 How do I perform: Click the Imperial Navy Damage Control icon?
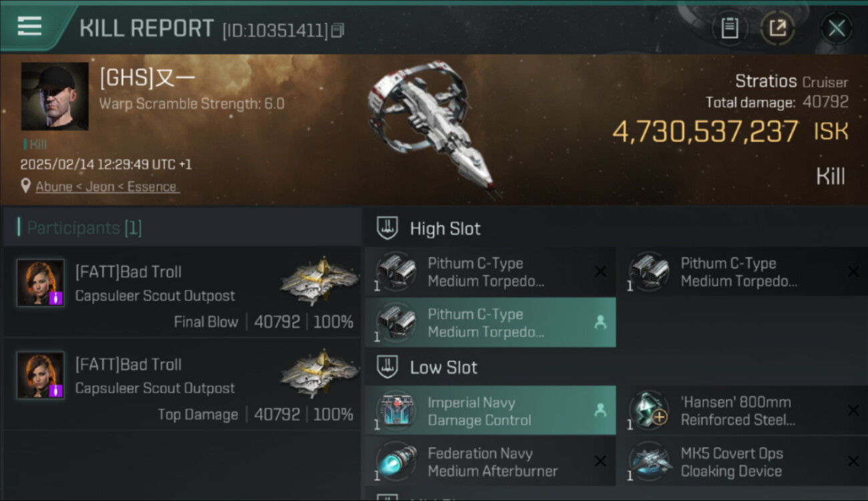point(396,411)
